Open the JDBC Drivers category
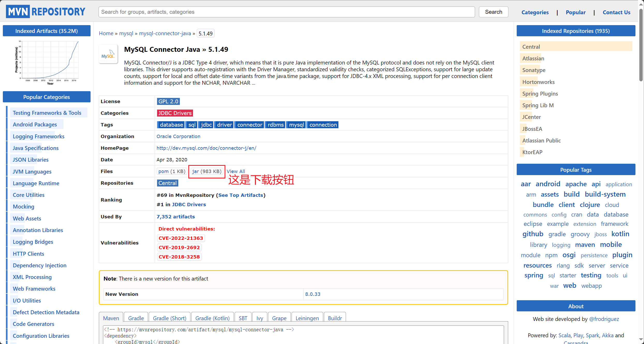This screenshot has height=344, width=644. click(175, 113)
